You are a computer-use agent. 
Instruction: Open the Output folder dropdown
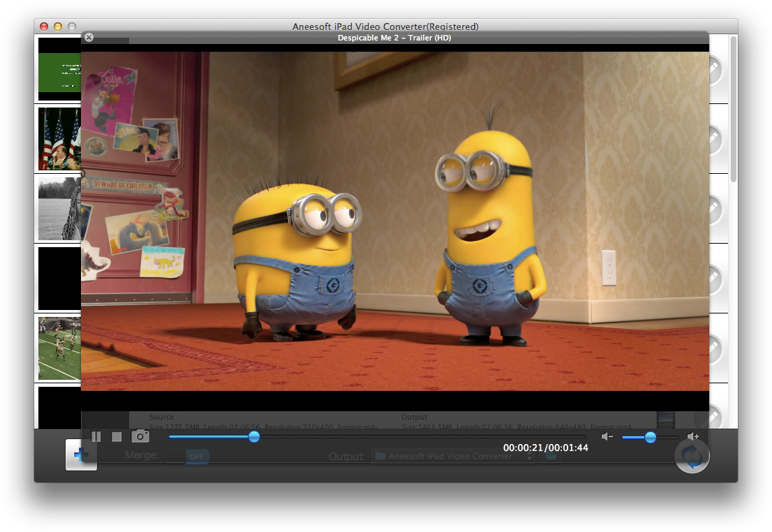tap(452, 457)
